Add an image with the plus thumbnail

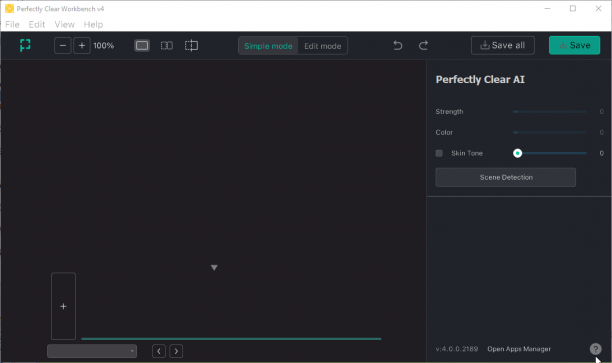(x=63, y=306)
